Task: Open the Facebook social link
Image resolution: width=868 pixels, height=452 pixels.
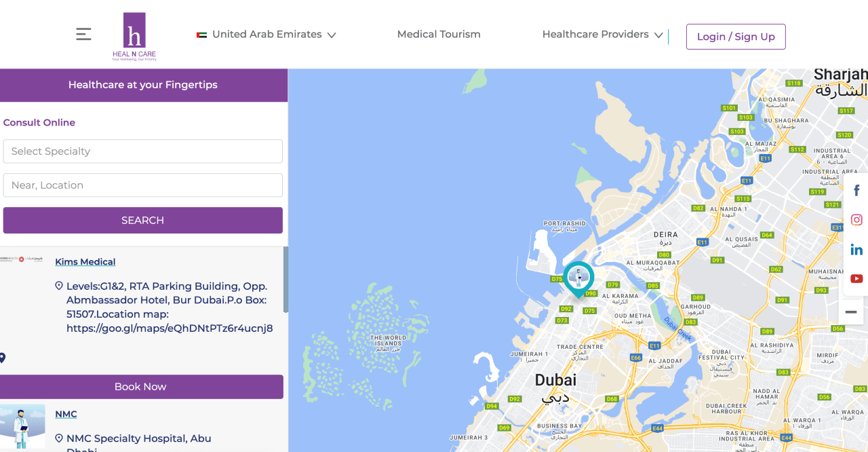Action: [x=856, y=191]
